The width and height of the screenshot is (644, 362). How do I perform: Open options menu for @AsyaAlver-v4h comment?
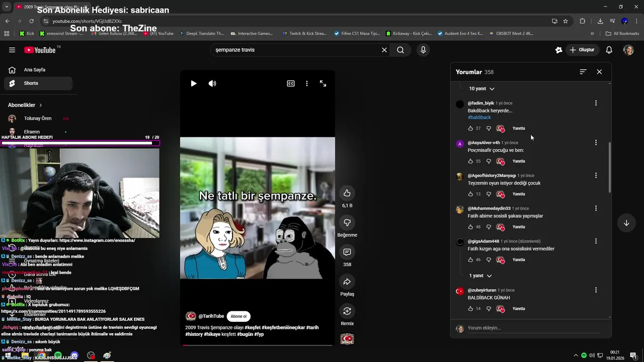(x=596, y=143)
